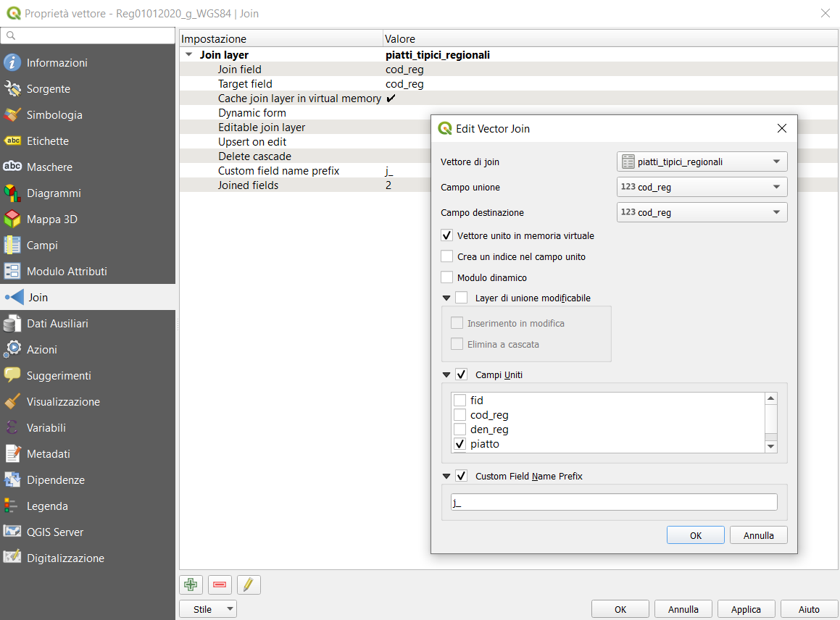The width and height of the screenshot is (840, 620).
Task: Select the Mappa 3D cube icon
Action: point(12,219)
